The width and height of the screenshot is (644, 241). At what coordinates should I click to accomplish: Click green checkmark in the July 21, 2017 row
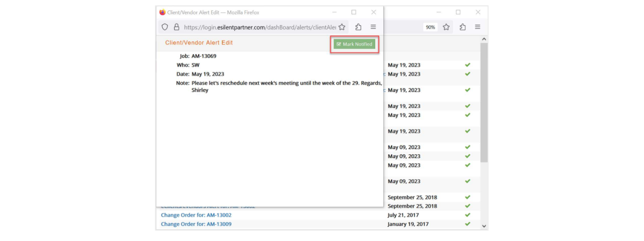pyautogui.click(x=467, y=215)
